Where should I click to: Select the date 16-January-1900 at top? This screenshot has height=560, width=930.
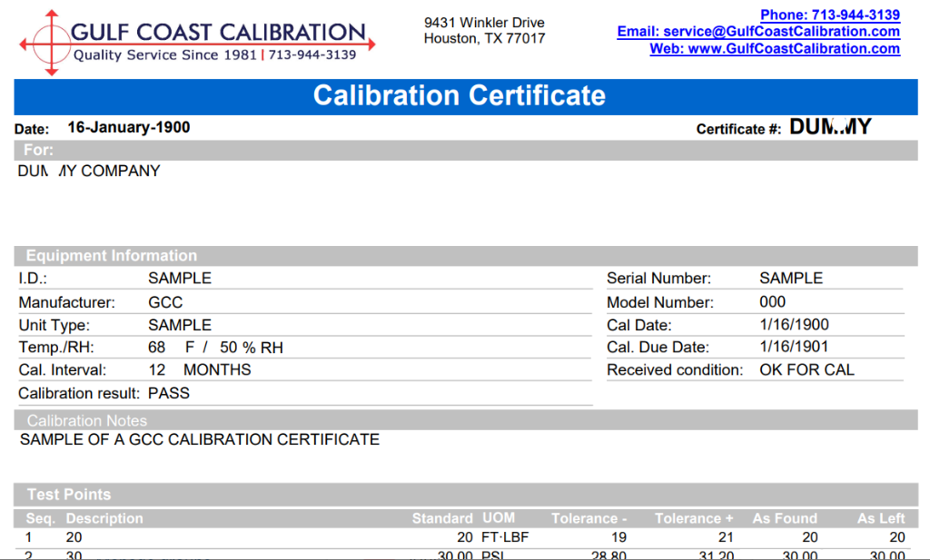point(128,128)
